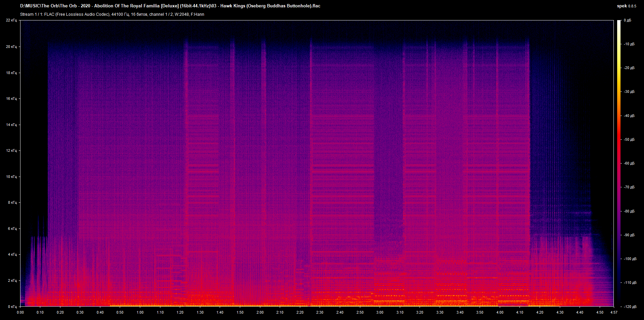Click the 10 кГц frequency axis label
644x320 pixels.
pos(12,176)
